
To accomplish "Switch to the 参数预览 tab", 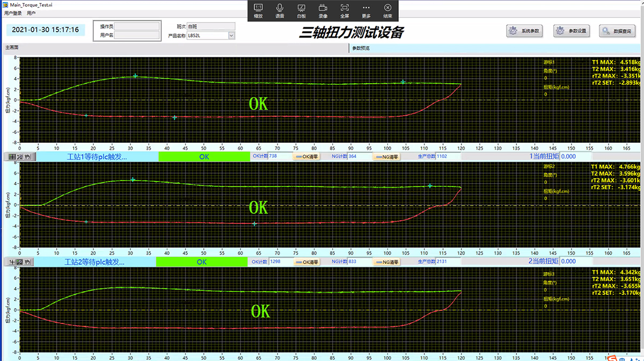I will 361,48.
